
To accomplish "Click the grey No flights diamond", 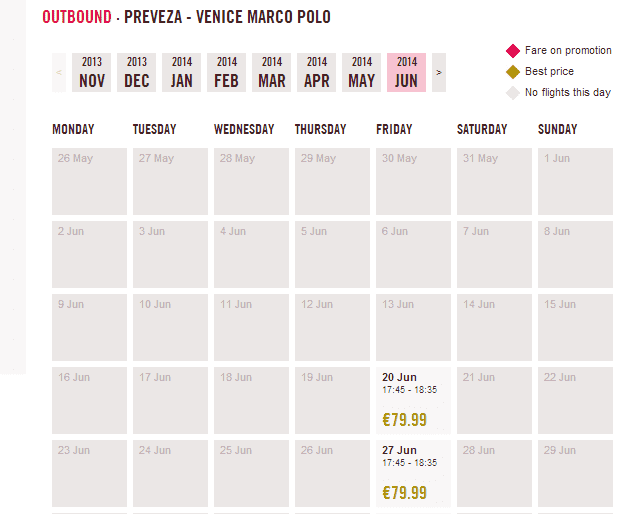I will tap(513, 93).
